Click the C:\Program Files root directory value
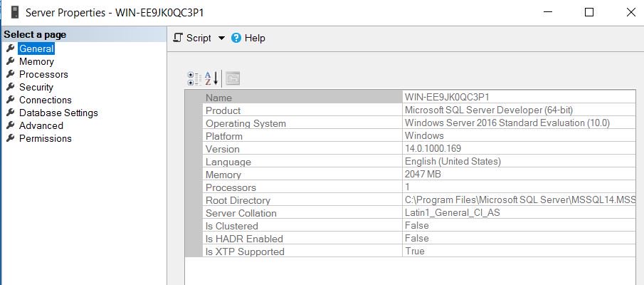The image size is (644, 285). [x=520, y=199]
